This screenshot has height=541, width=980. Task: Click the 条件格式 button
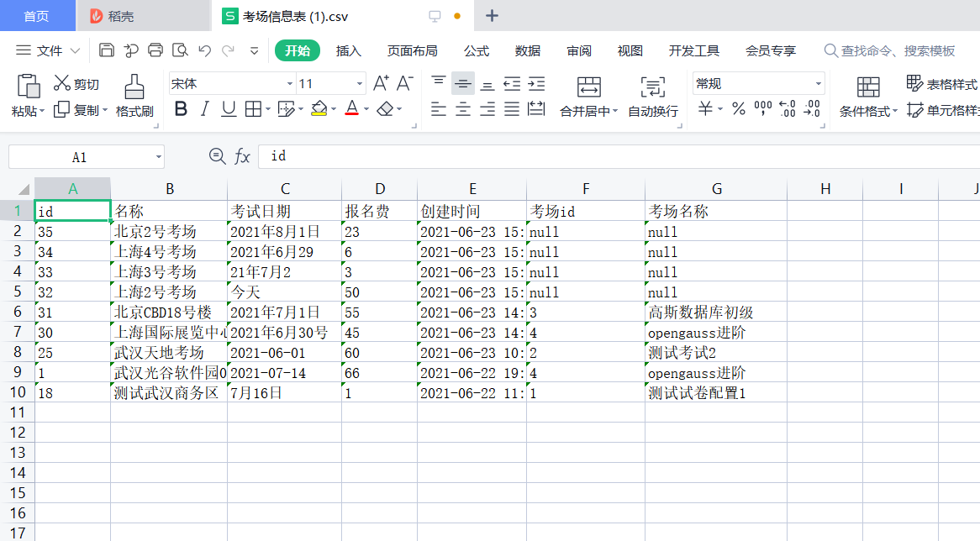(868, 97)
